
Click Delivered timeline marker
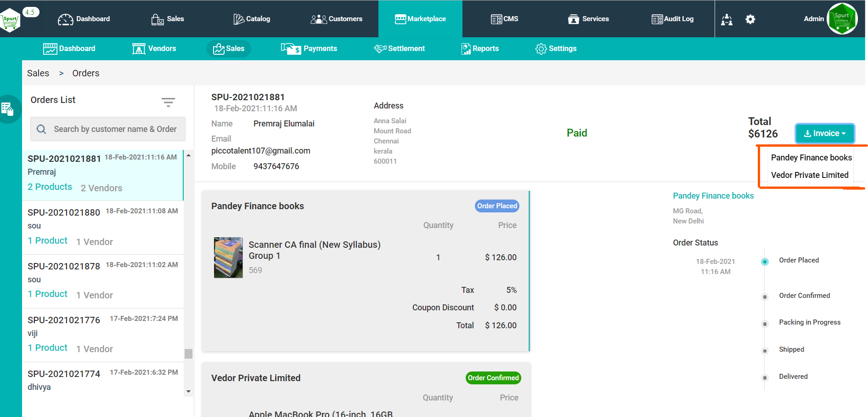pyautogui.click(x=765, y=378)
